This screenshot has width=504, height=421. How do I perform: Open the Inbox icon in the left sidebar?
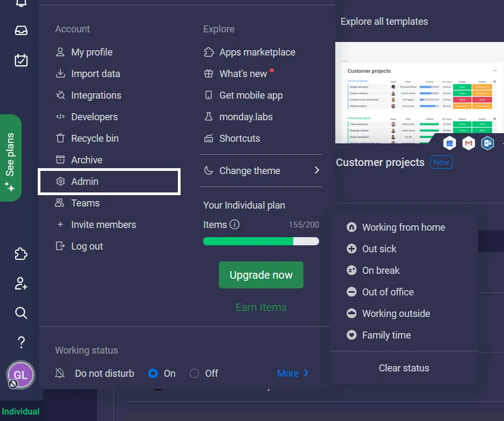click(21, 31)
